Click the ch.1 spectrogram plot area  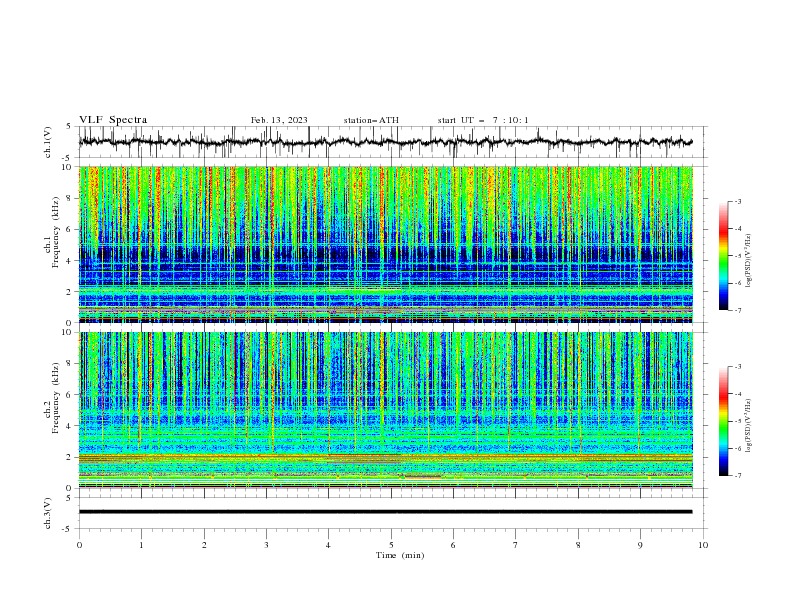(386, 244)
